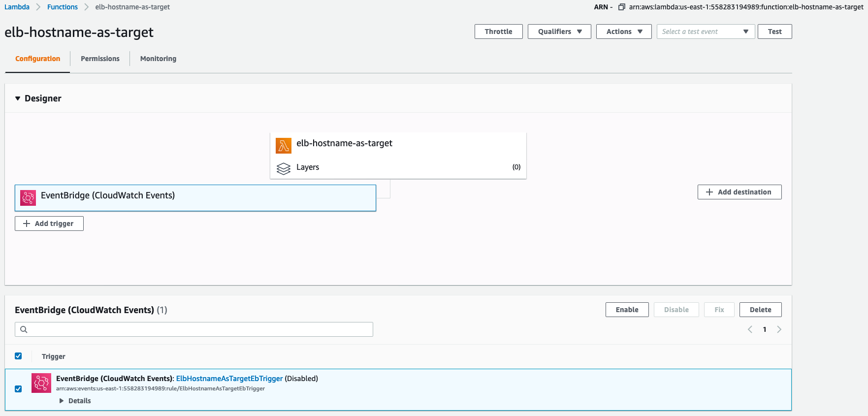
Task: Click the Trigger column header
Action: point(54,356)
